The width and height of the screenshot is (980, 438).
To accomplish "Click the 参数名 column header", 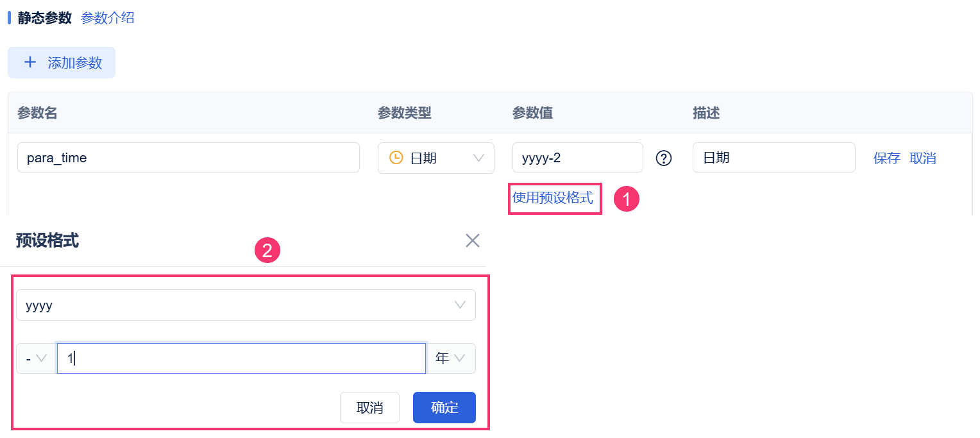I will (37, 113).
